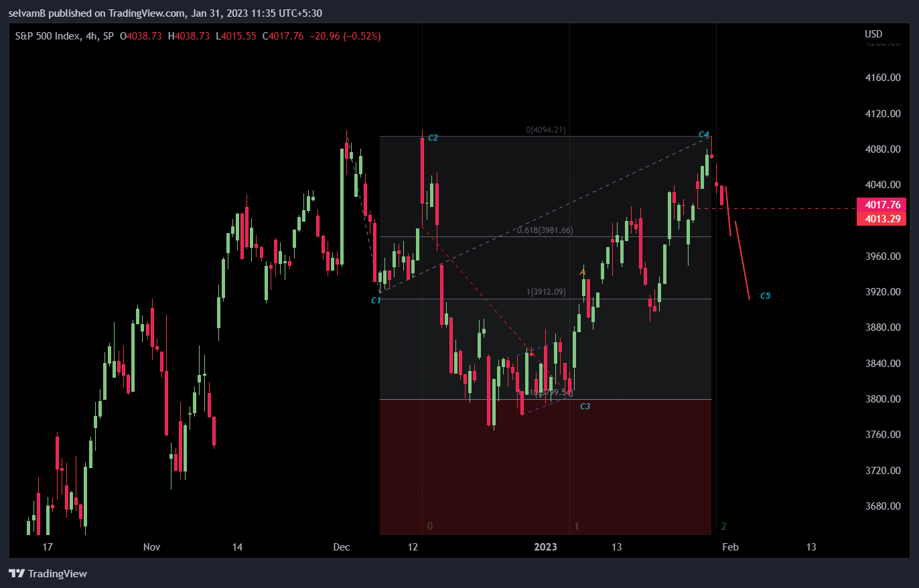Viewport: 919px width, 588px height.
Task: Click the 4013.29 red price tag
Action: pyautogui.click(x=881, y=218)
